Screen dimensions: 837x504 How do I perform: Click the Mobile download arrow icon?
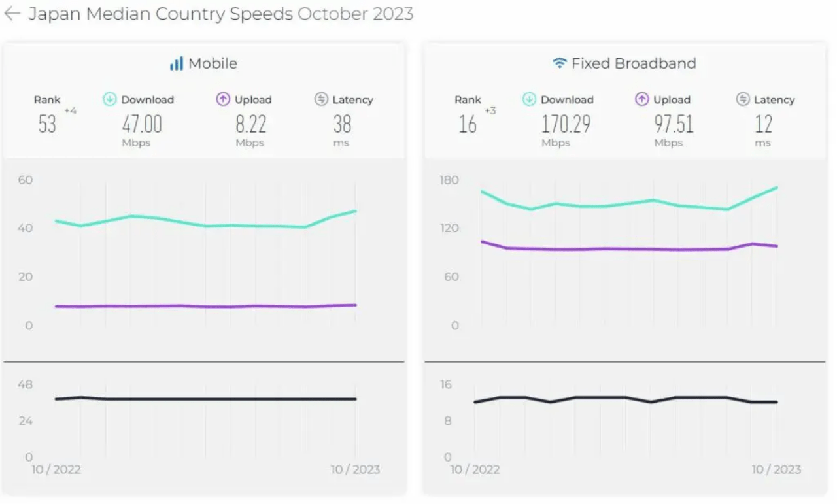tap(110, 99)
